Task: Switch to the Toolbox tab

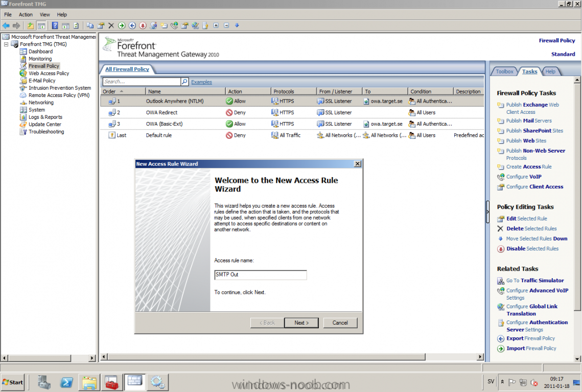Action: pos(504,71)
